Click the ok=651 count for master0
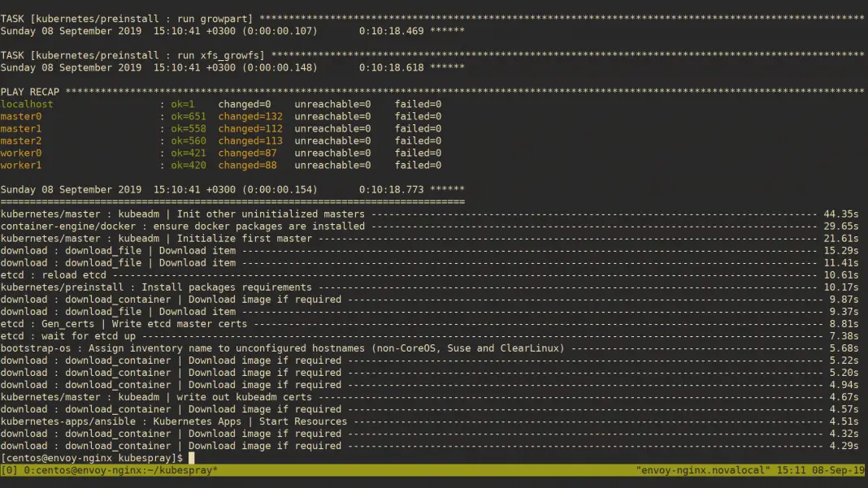 coord(189,116)
